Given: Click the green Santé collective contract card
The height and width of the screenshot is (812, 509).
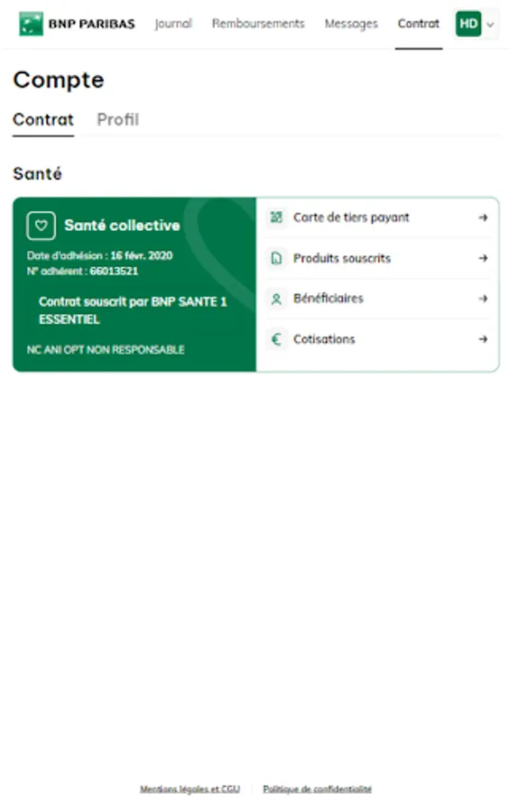Looking at the screenshot, I should (134, 284).
